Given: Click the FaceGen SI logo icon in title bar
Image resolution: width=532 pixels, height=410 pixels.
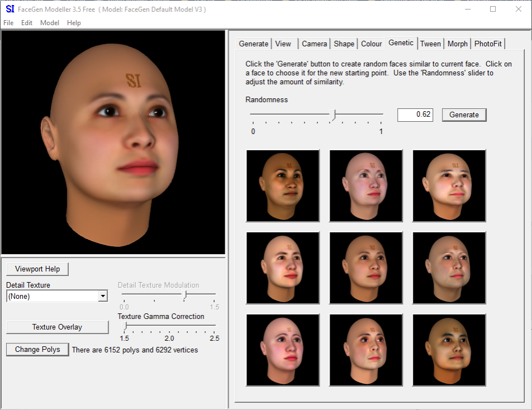Looking at the screenshot, I should [x=9, y=9].
